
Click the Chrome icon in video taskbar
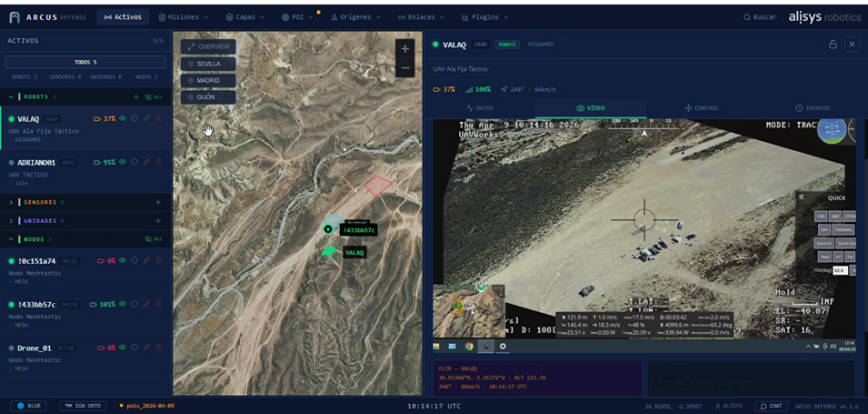tap(469, 347)
